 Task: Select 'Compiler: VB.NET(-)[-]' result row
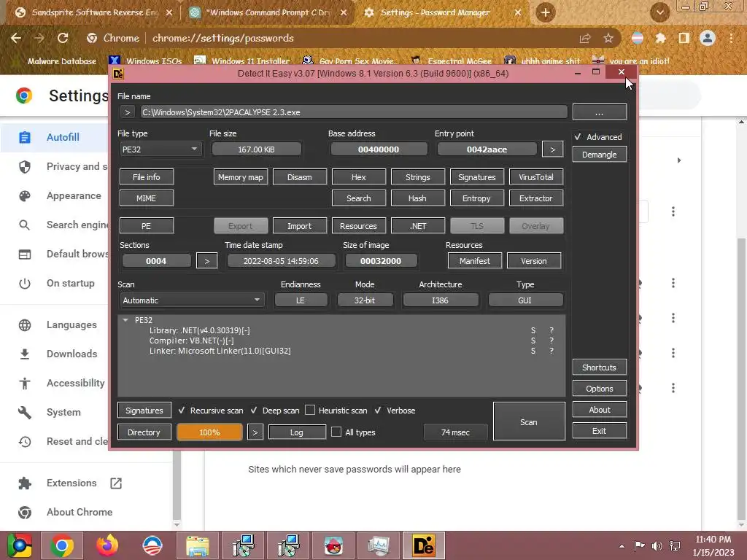click(341, 341)
